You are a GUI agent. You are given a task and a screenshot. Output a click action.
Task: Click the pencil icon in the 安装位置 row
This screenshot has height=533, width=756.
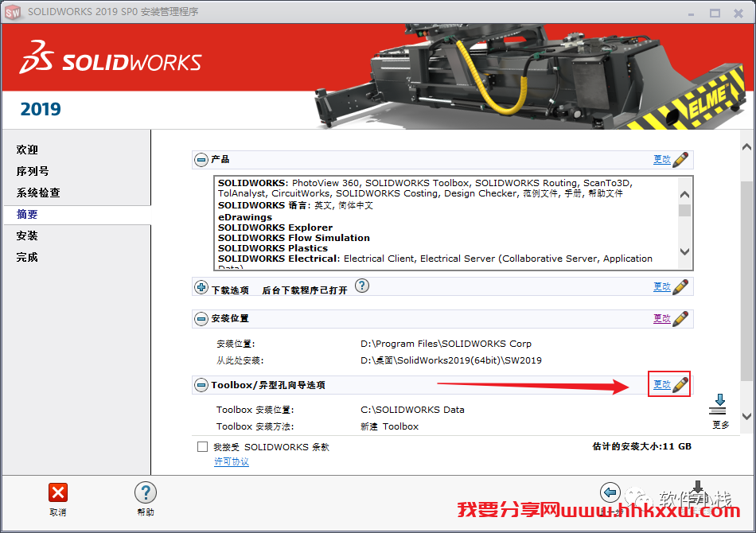pos(680,318)
